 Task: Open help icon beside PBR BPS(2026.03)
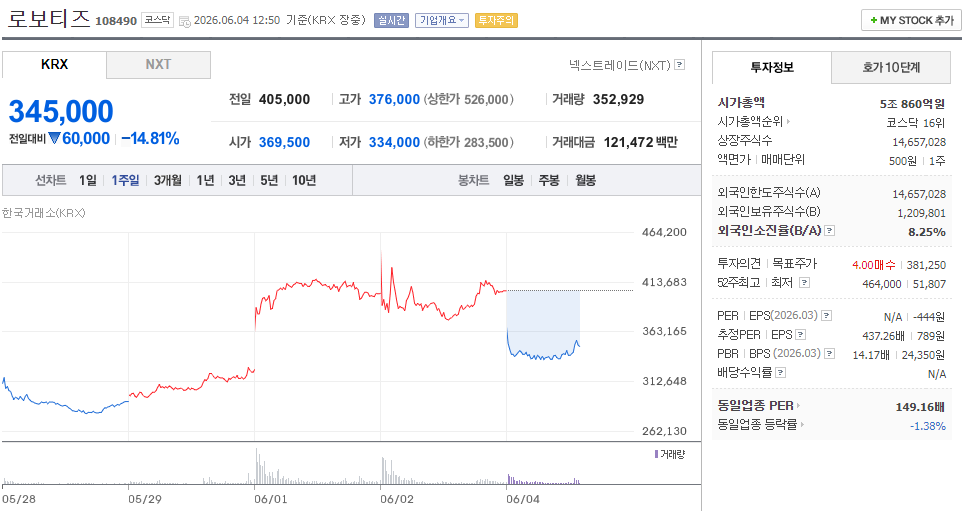[x=829, y=353]
